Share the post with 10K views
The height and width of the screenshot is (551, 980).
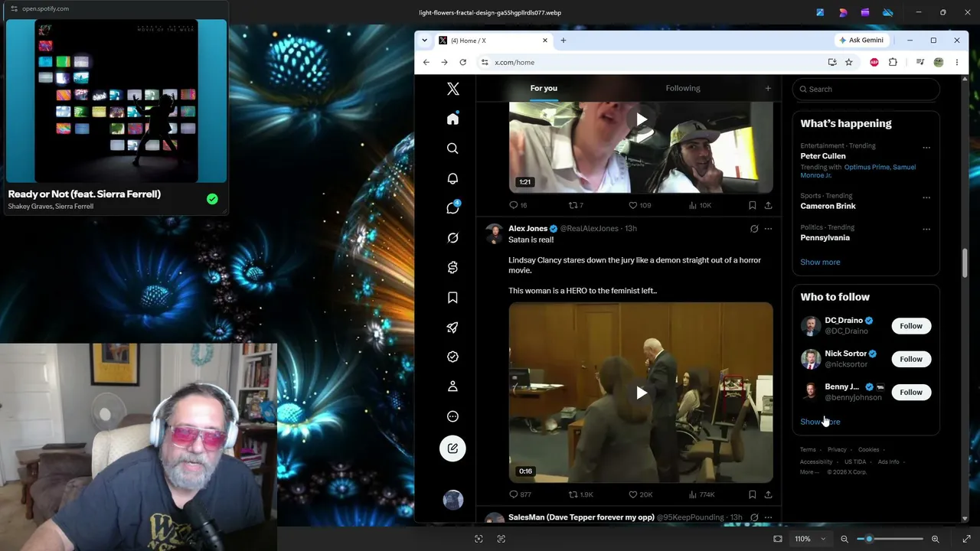tap(768, 205)
